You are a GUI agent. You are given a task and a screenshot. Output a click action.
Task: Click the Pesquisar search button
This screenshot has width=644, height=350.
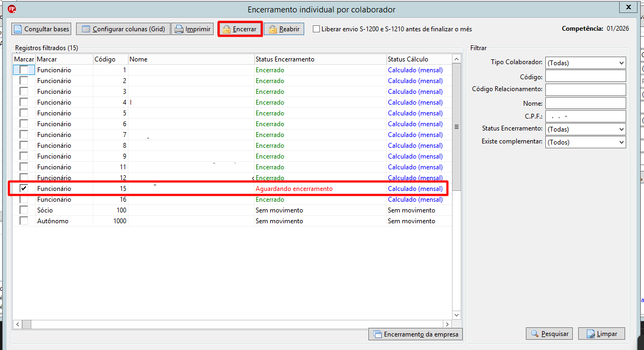tap(549, 334)
